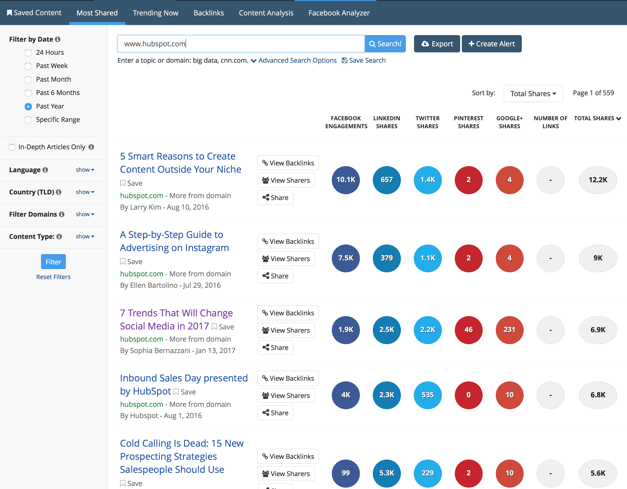Go to the Backlinks tab

point(208,13)
